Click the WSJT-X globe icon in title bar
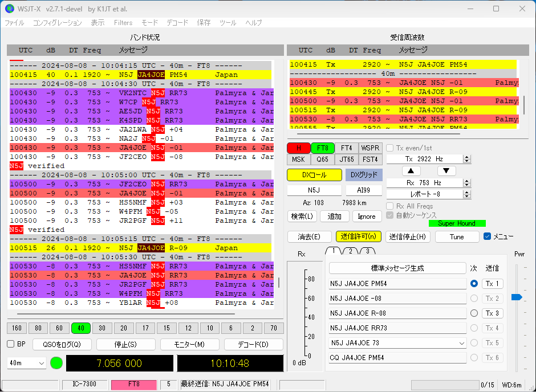The width and height of the screenshot is (536, 392). (9, 9)
